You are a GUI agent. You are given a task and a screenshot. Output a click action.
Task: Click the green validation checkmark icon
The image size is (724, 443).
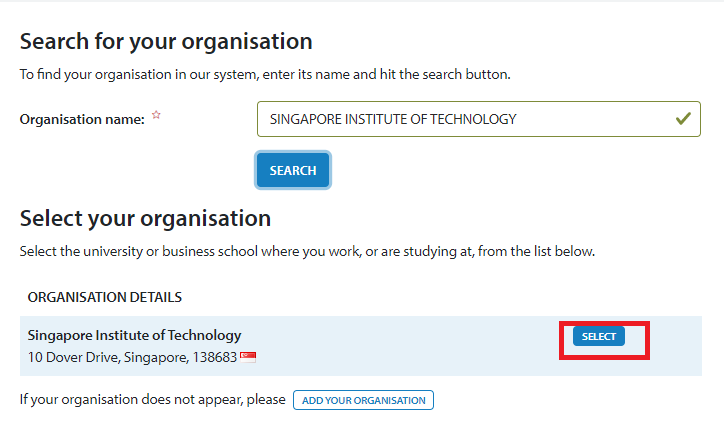[x=683, y=119]
